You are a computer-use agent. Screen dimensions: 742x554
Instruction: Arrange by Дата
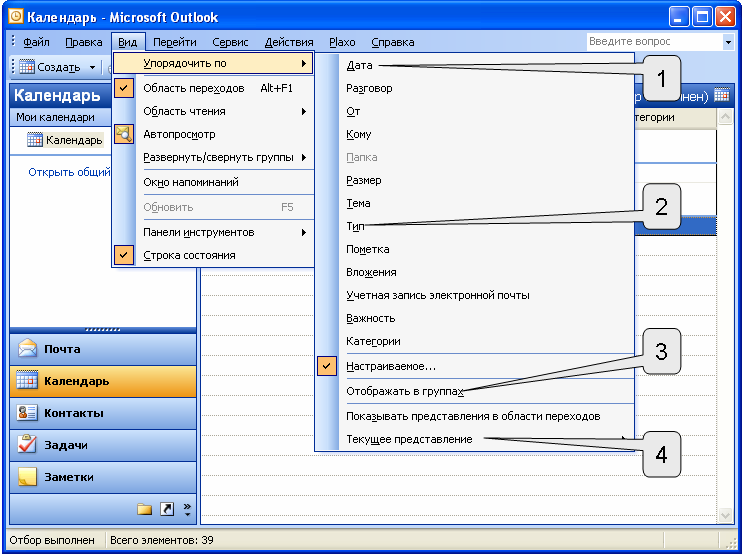click(359, 65)
